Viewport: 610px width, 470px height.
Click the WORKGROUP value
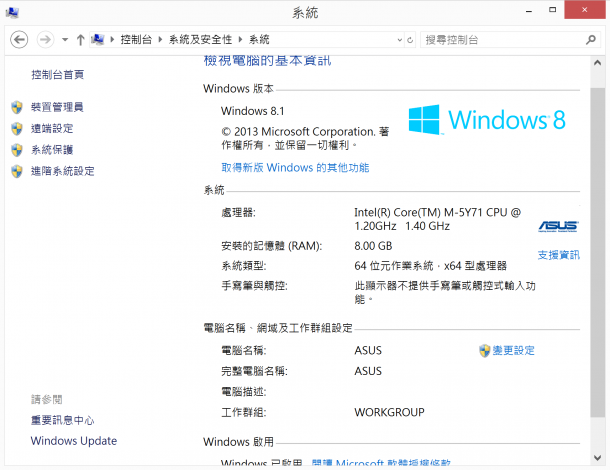(389, 412)
